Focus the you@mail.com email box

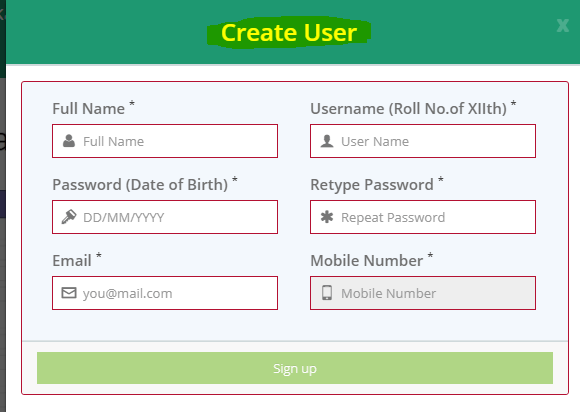[x=165, y=293]
